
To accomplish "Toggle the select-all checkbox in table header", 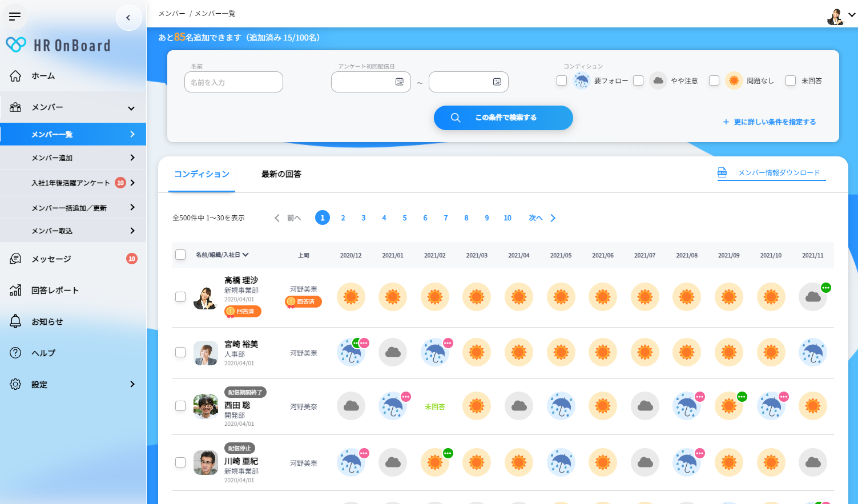I will pos(180,255).
